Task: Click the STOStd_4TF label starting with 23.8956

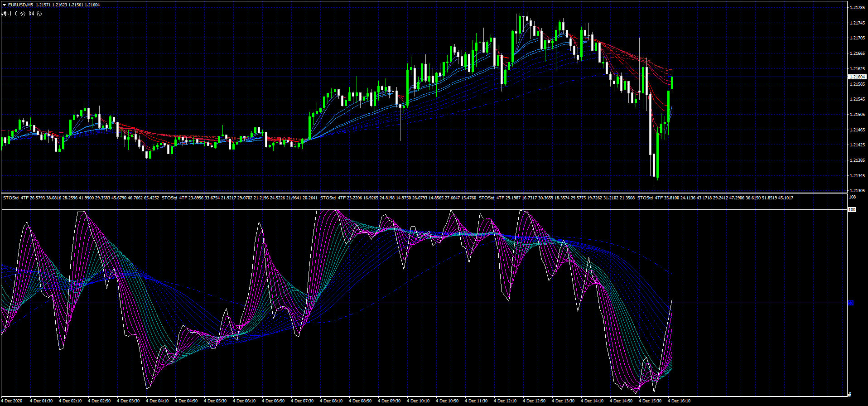Action: tap(240, 198)
